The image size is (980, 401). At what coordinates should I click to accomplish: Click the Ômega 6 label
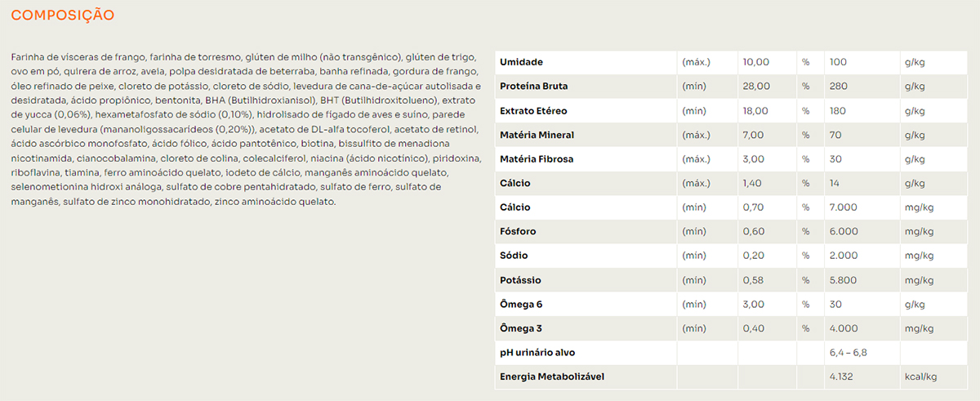click(x=521, y=305)
